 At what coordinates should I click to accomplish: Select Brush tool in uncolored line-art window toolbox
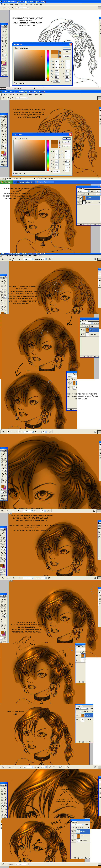tap(6, 38)
